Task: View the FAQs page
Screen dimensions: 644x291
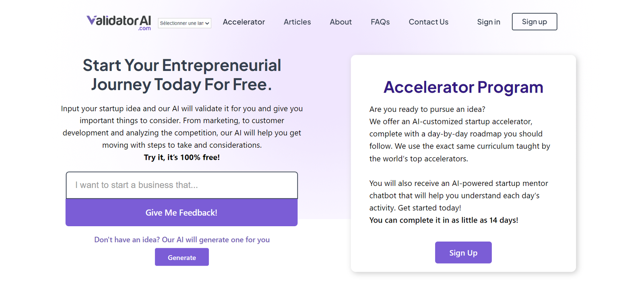Action: (380, 22)
